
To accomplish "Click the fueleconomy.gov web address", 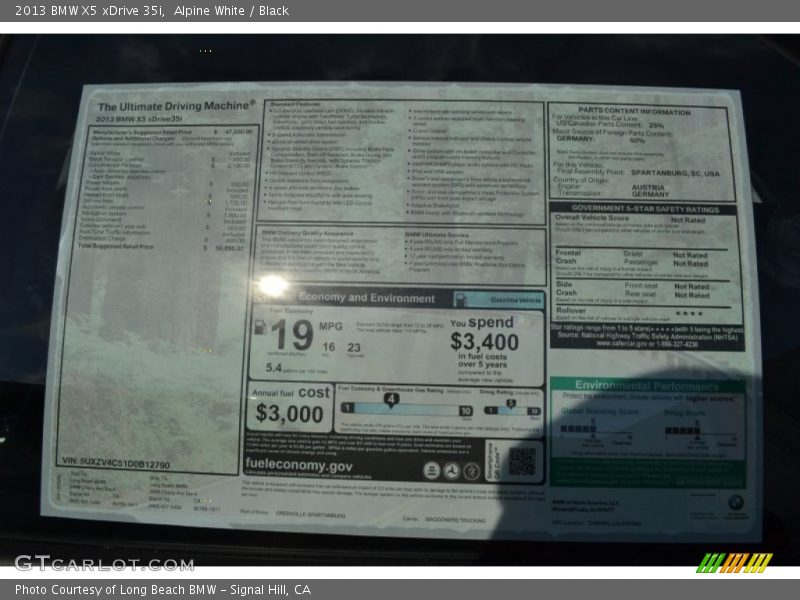I will tap(298, 465).
